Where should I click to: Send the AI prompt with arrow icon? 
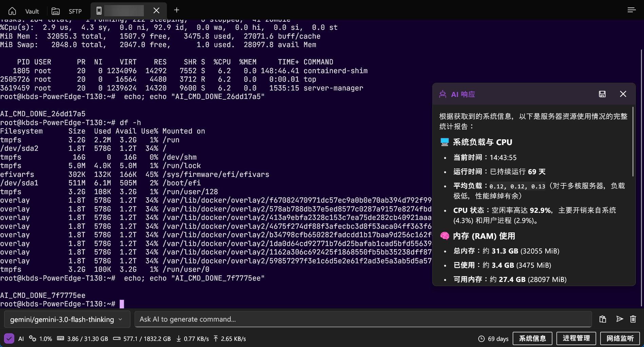(x=620, y=319)
